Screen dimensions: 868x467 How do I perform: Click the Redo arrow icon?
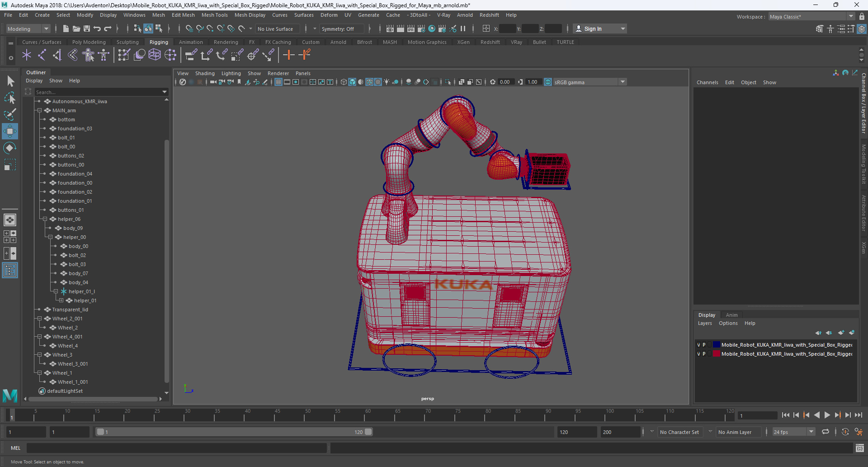click(x=108, y=29)
